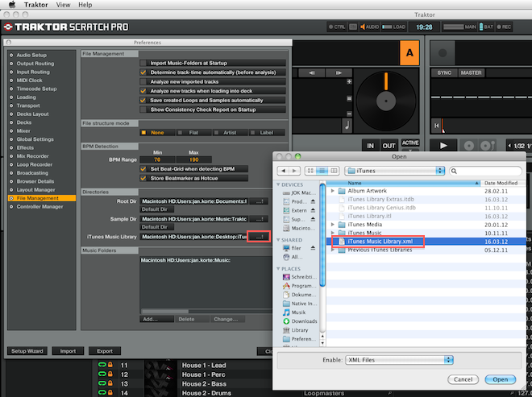Image resolution: width=532 pixels, height=397 pixels.
Task: Click the Export preferences button
Action: point(105,351)
